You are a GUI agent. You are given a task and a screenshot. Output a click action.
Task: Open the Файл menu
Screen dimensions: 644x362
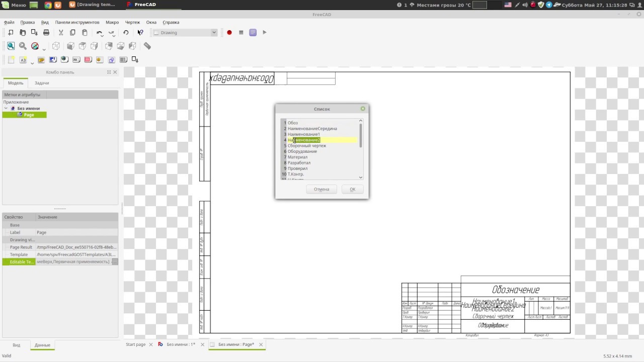pyautogui.click(x=9, y=22)
